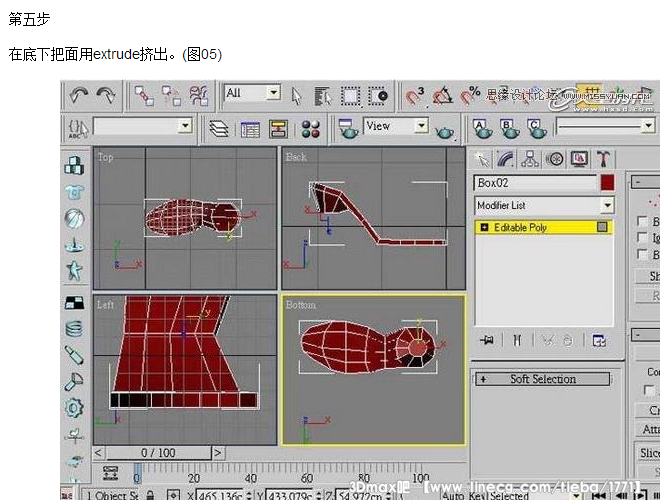Screen dimensions: 670x504
Task: Click Go to Start playback button
Action: (599, 495)
